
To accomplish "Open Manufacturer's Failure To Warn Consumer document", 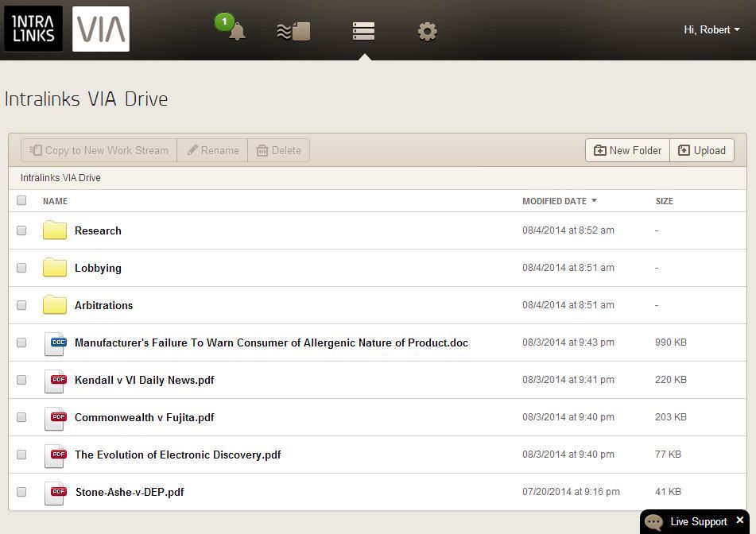I will (271, 342).
